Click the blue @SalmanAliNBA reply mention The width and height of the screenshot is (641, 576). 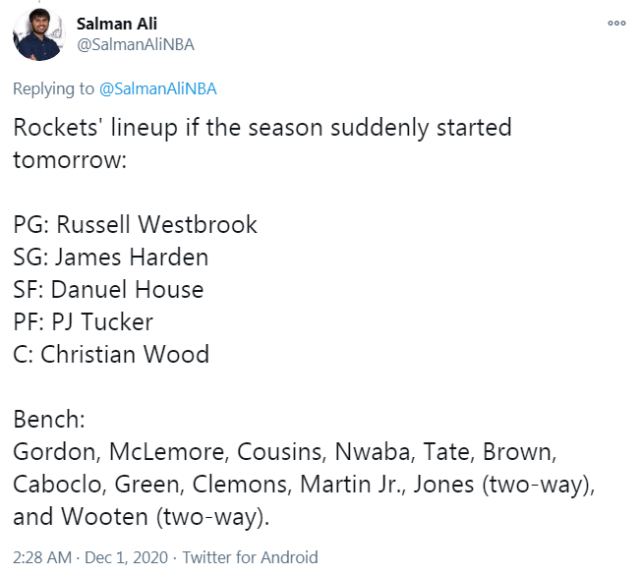pyautogui.click(x=158, y=89)
